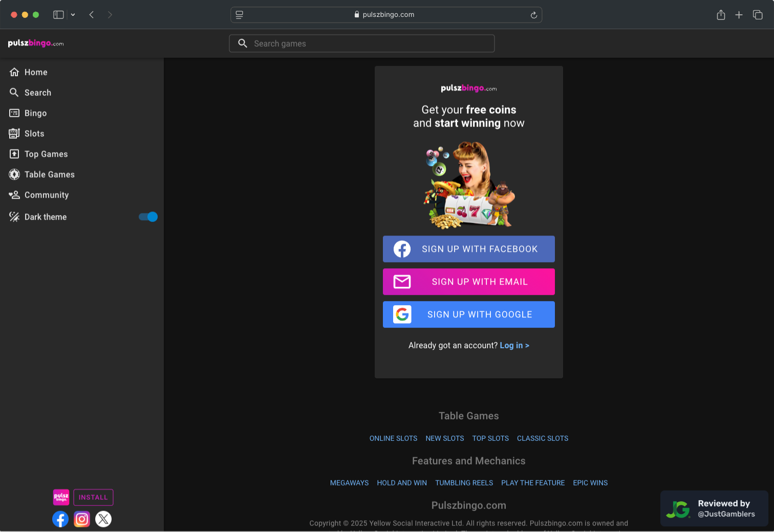The image size is (774, 532).
Task: Click the pin-up girl promo image
Action: 469,185
